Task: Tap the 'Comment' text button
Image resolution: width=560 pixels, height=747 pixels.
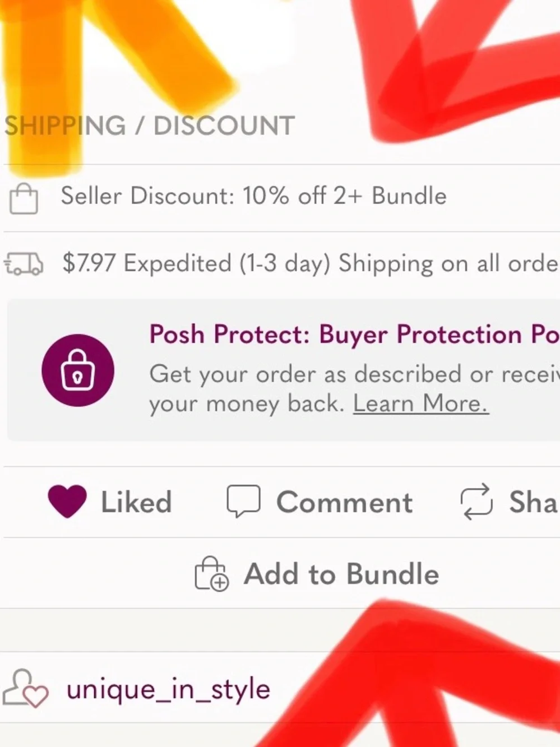Action: click(345, 502)
